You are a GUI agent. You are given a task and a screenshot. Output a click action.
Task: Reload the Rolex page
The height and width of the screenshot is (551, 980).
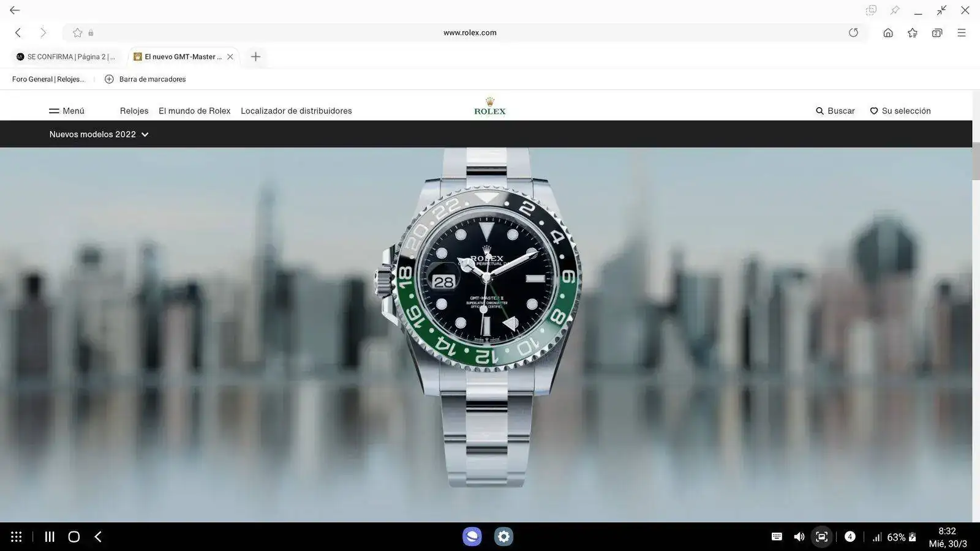click(853, 33)
